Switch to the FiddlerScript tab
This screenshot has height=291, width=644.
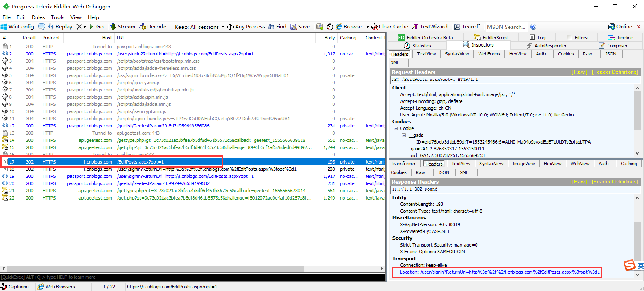coord(490,37)
